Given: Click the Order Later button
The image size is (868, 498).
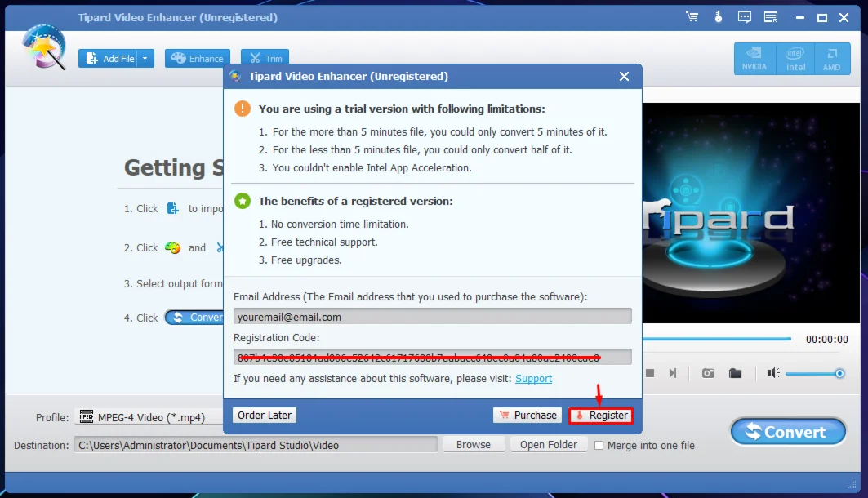Looking at the screenshot, I should pos(265,415).
